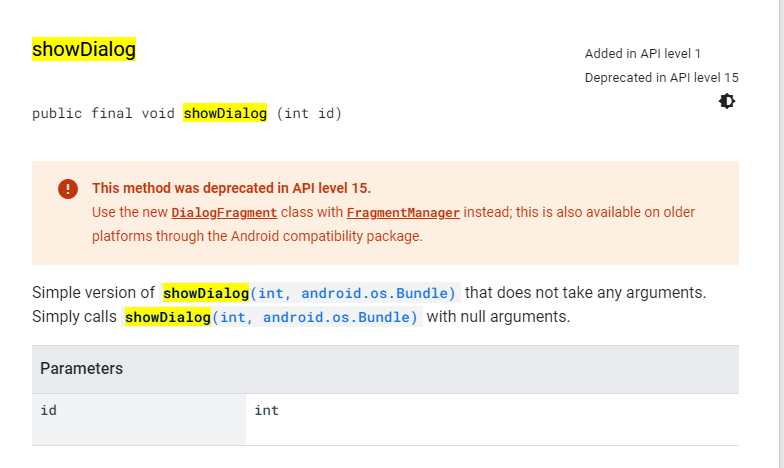Click the red deprecation warning icon

pos(68,189)
